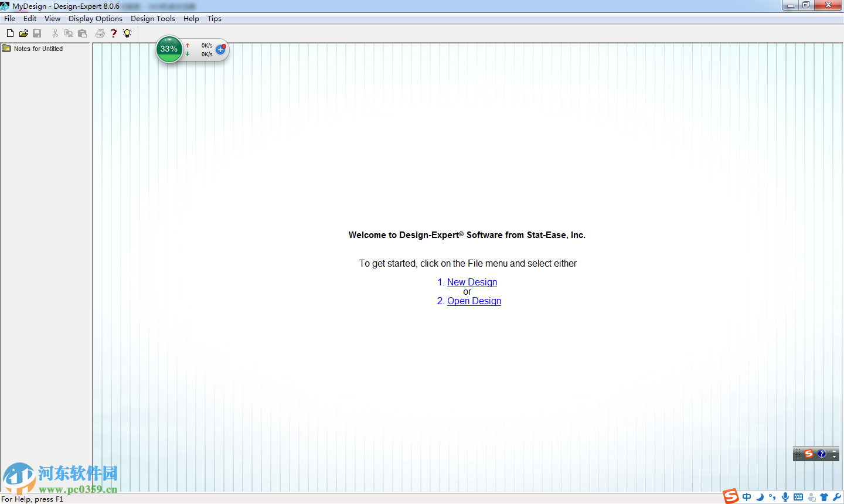Click the Cut scissors icon
The image size is (844, 504).
click(55, 33)
